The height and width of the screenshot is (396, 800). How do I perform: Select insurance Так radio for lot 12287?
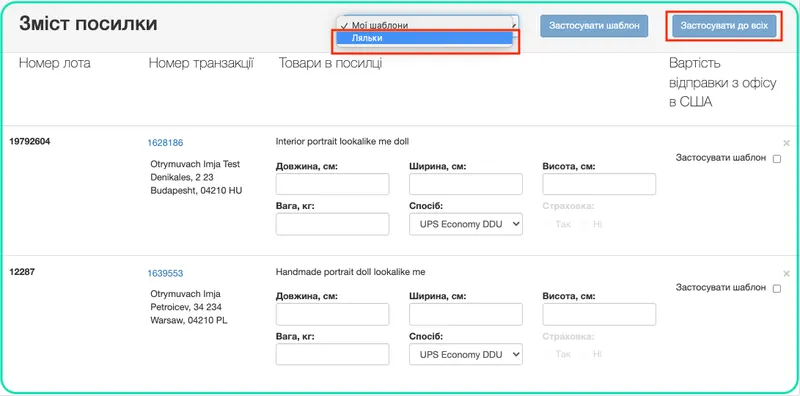(x=548, y=354)
